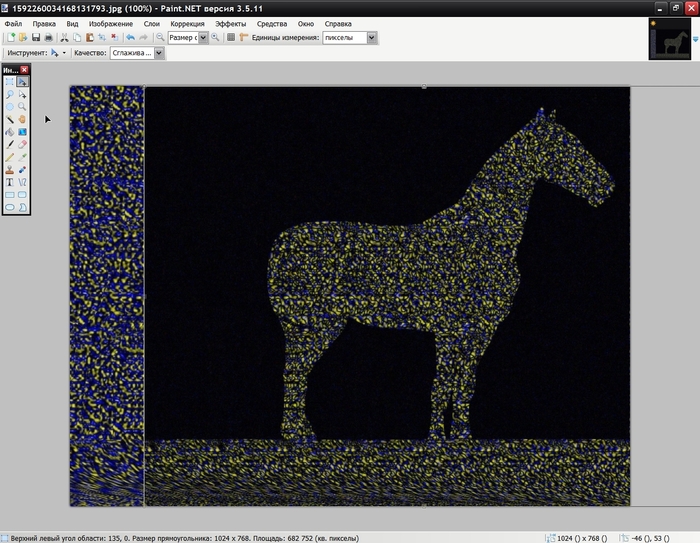Toggle the pixel grid display

tap(231, 37)
